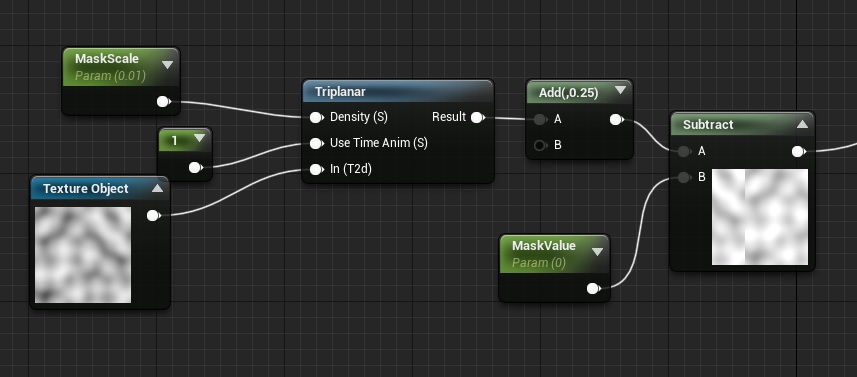Select the MaskScale node title
857x377 pixels.
107,59
